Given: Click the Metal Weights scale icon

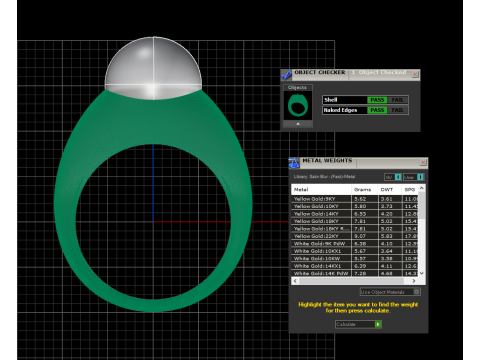Looking at the screenshot, I should point(294,163).
